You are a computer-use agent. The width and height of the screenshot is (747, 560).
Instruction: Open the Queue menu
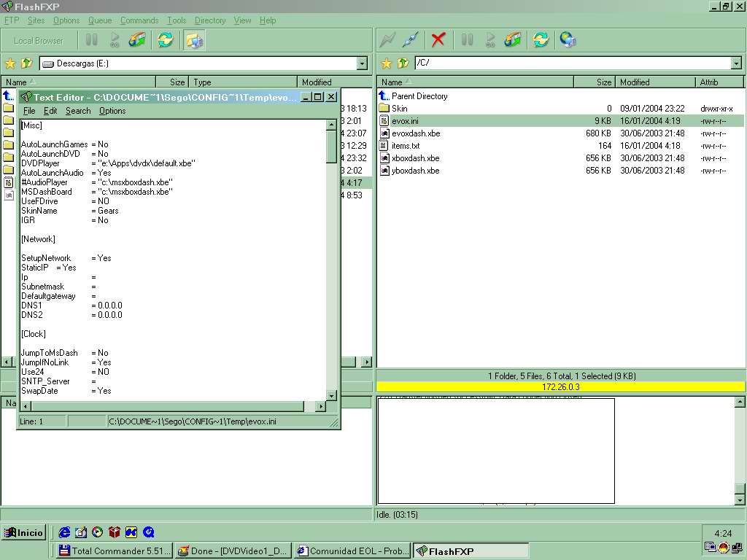100,20
